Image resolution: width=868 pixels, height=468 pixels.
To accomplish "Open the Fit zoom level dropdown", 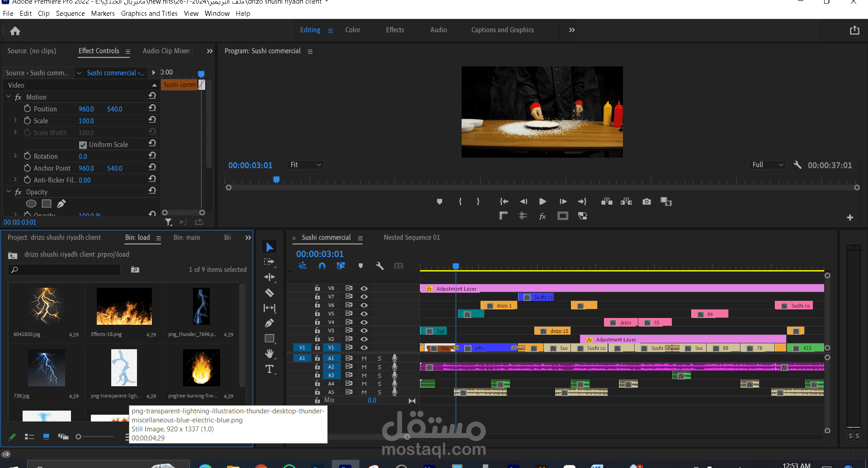I will tap(306, 165).
